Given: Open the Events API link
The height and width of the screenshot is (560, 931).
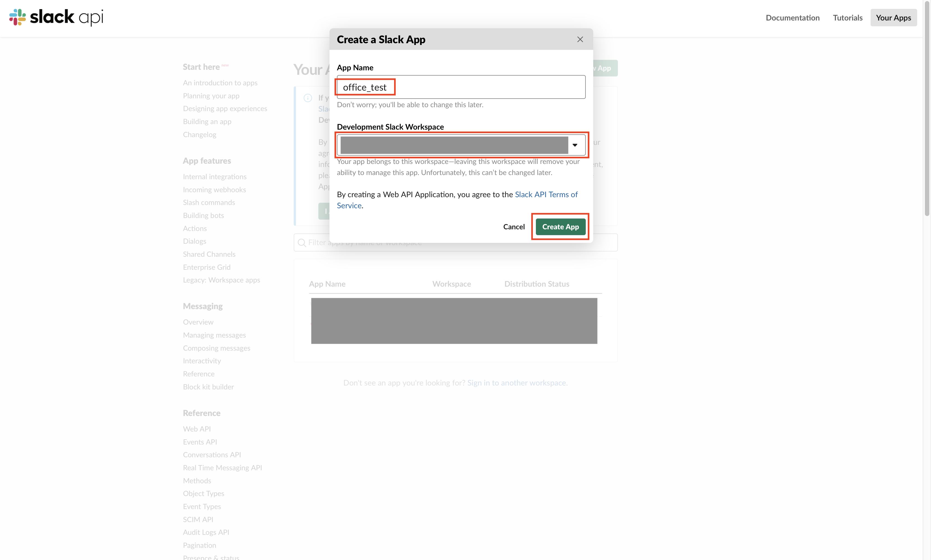Looking at the screenshot, I should [x=200, y=442].
